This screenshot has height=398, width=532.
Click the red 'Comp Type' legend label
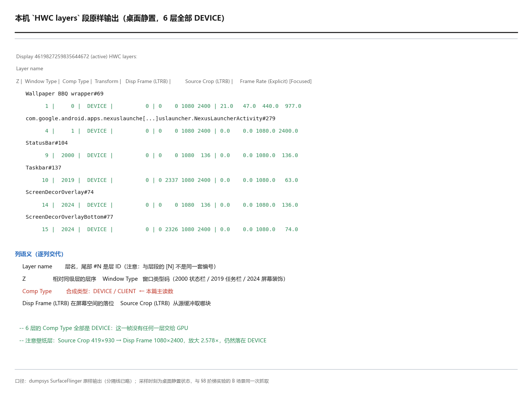[37, 291]
